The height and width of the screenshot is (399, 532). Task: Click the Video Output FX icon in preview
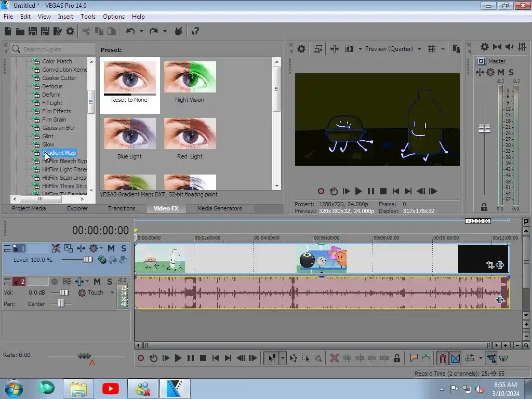tap(335, 49)
